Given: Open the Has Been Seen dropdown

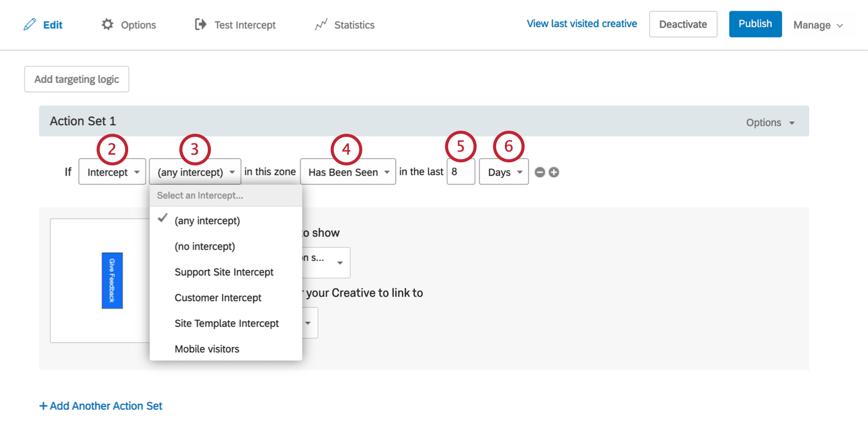Looking at the screenshot, I should point(348,172).
